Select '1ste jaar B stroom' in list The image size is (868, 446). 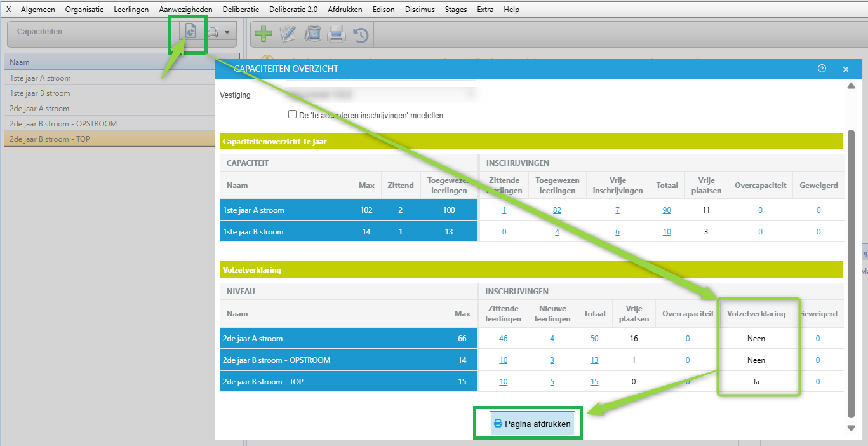point(40,93)
